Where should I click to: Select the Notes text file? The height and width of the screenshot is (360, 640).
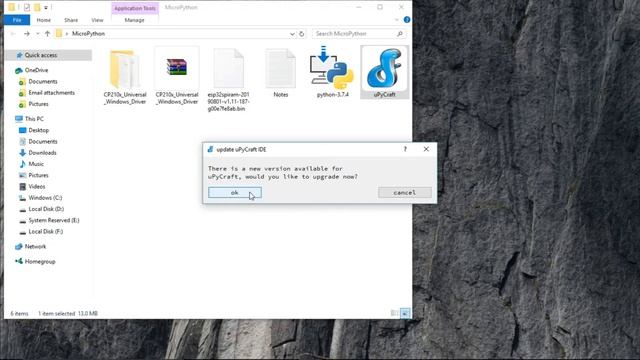pos(280,73)
